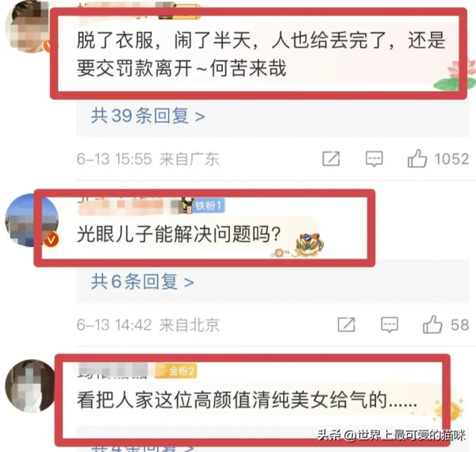The height and width of the screenshot is (452, 476).
Task: Open third commenter's avatar profile
Action: click(x=30, y=386)
